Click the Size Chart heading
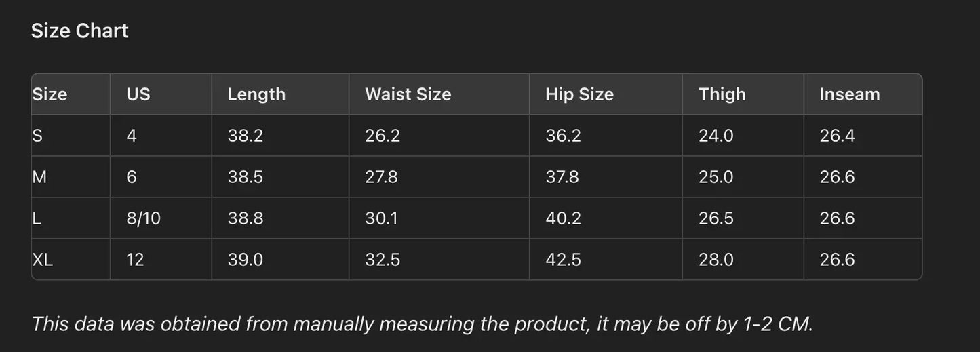 (x=79, y=31)
